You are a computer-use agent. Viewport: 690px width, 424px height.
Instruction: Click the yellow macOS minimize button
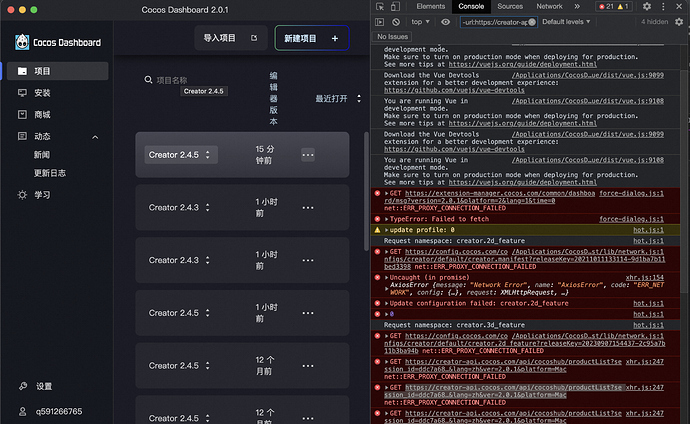tap(22, 10)
